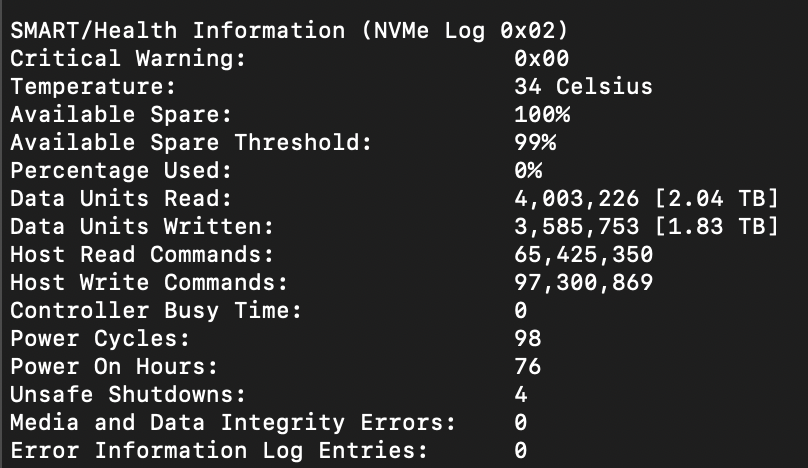Click the Media and Data Integrity Errors label
The height and width of the screenshot is (468, 808).
[x=233, y=422]
